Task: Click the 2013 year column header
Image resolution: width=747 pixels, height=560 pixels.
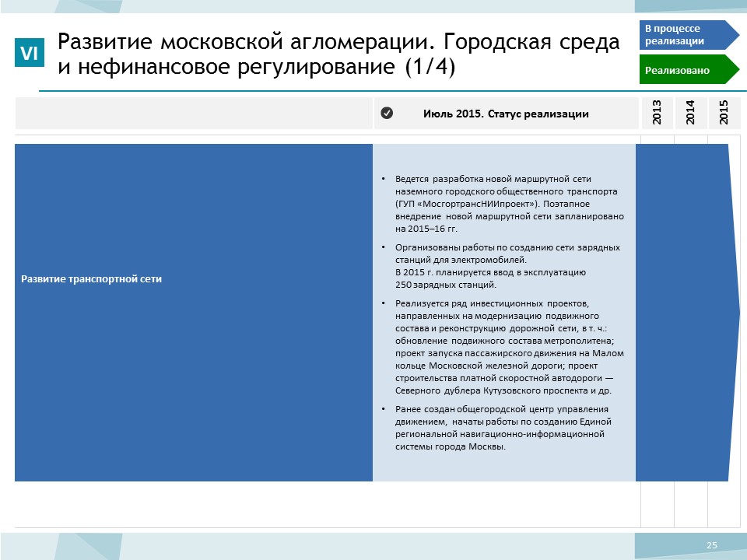Action: click(x=657, y=113)
